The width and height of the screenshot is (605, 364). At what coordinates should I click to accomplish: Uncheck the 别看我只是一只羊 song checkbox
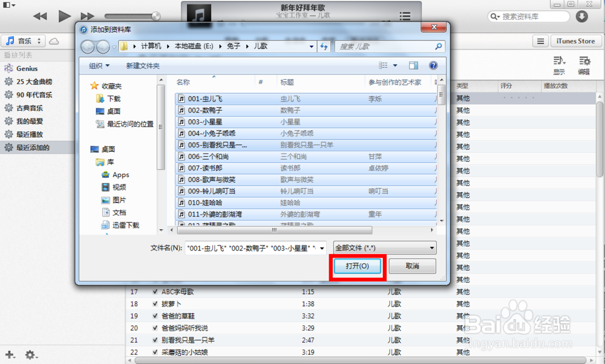tap(155, 340)
